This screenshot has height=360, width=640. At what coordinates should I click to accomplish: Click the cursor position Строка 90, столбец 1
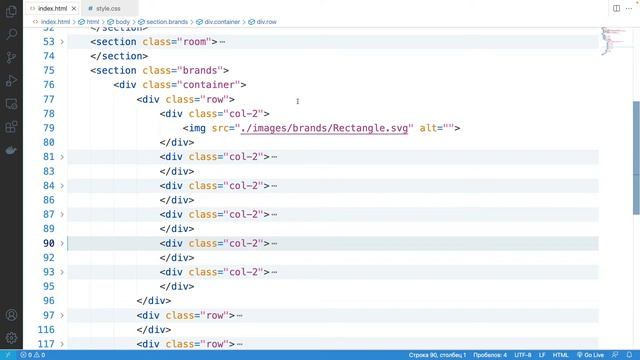coord(437,355)
